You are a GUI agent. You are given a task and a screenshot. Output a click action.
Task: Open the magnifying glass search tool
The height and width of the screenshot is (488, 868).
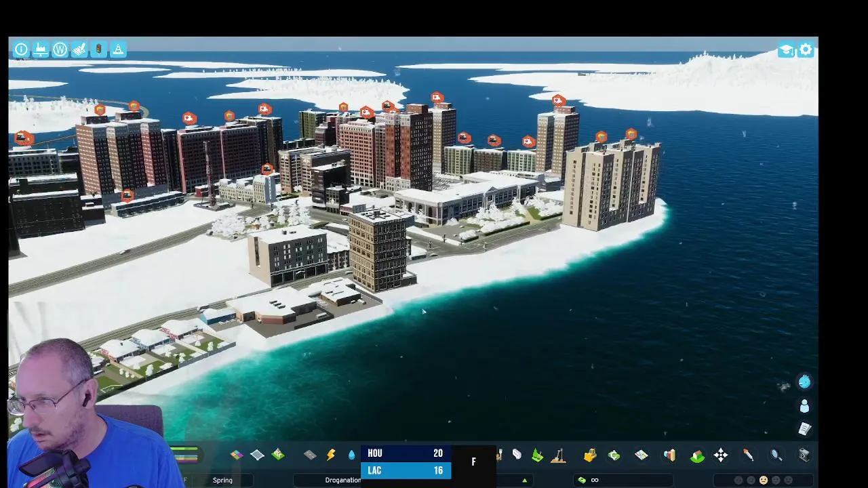pyautogui.click(x=776, y=455)
